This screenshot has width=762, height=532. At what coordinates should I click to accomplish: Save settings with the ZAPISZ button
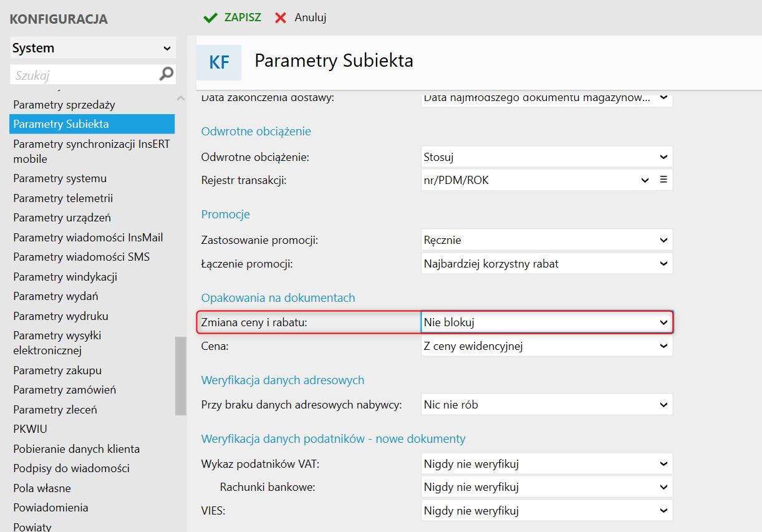click(x=233, y=17)
